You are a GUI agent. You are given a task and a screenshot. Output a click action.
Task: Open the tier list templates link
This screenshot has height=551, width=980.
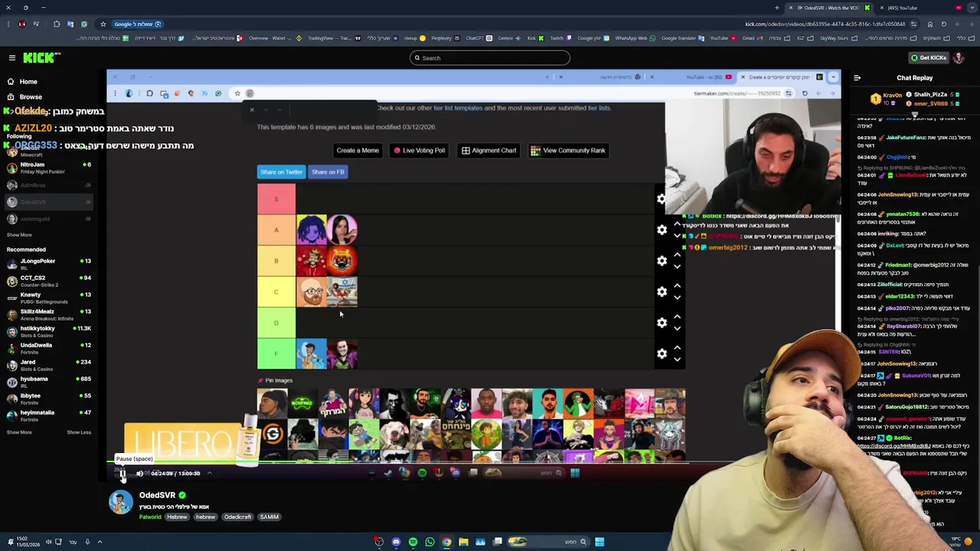point(458,108)
